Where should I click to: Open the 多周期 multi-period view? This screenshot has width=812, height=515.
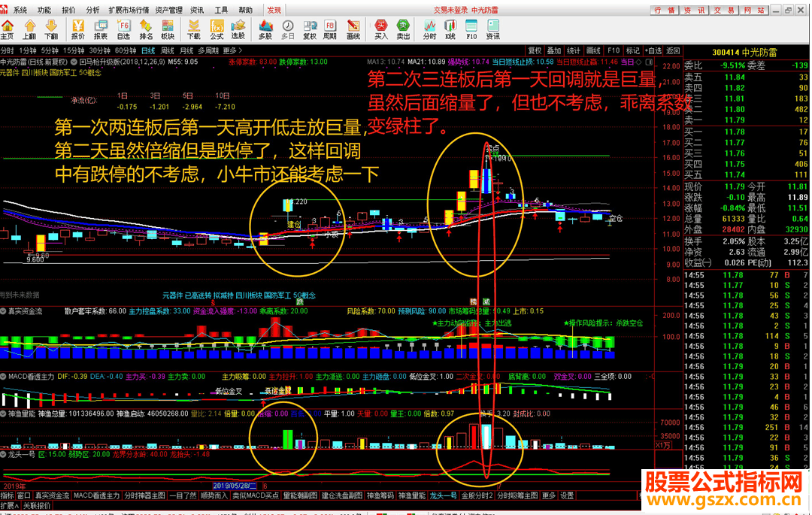point(208,50)
